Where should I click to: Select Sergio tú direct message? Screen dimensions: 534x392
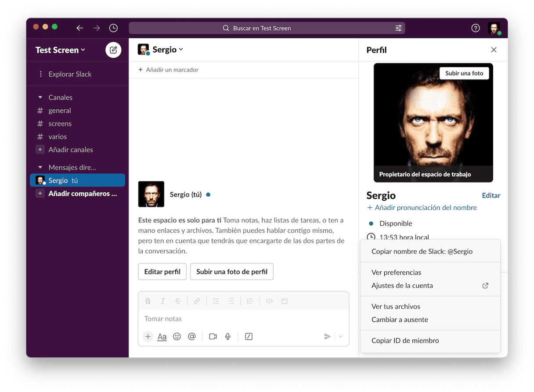77,180
